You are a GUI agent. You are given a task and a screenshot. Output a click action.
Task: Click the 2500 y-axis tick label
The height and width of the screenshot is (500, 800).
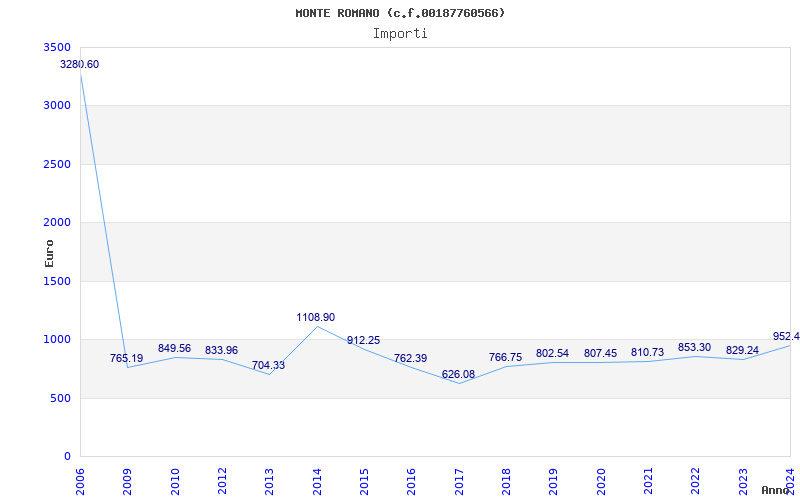(x=58, y=165)
